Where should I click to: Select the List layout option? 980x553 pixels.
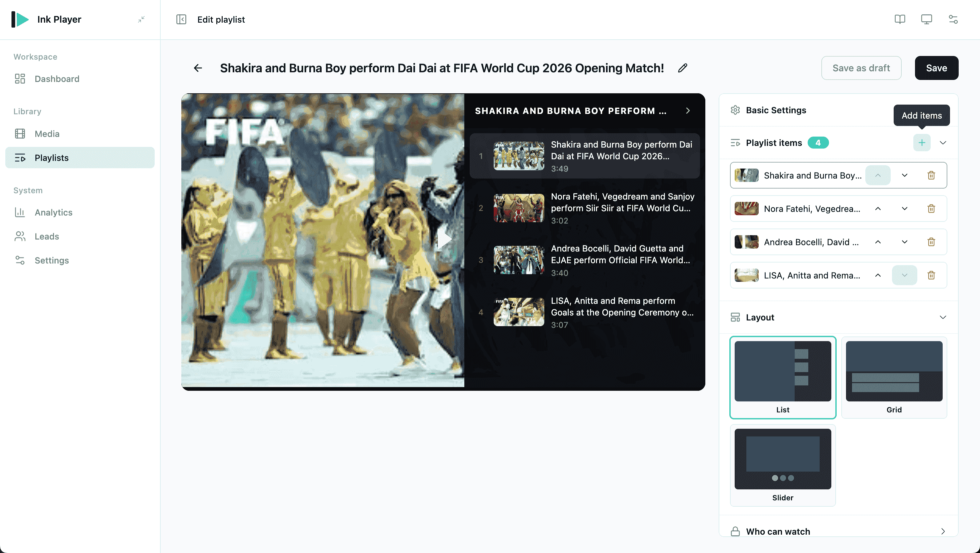pos(783,377)
